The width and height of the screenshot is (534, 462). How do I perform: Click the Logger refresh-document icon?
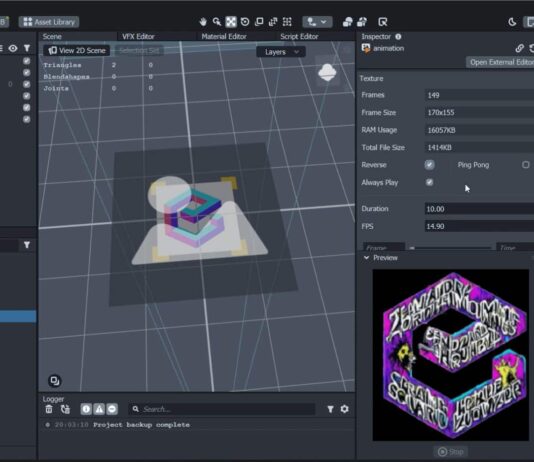65,409
